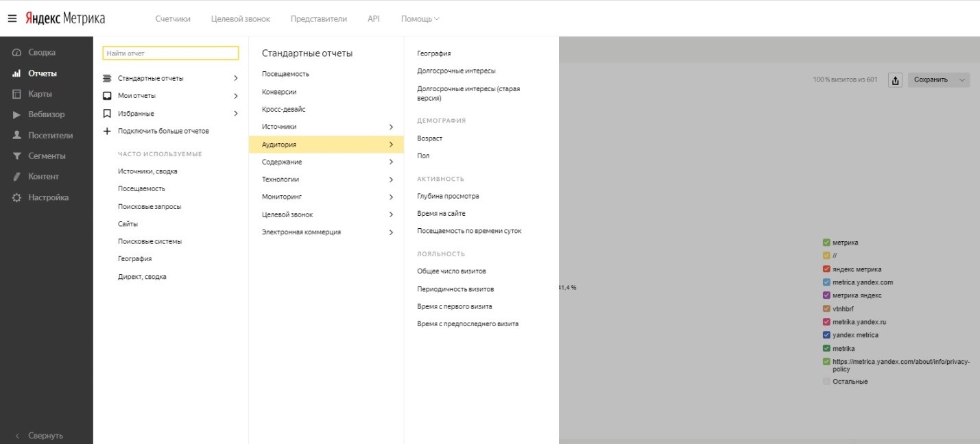Toggle the yandex metrica legend checkbox

826,335
